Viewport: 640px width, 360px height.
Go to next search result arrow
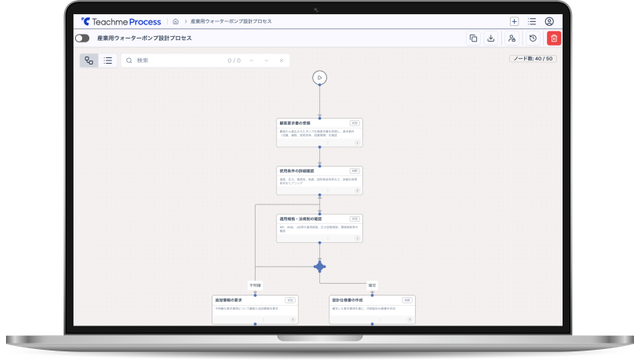click(267, 60)
